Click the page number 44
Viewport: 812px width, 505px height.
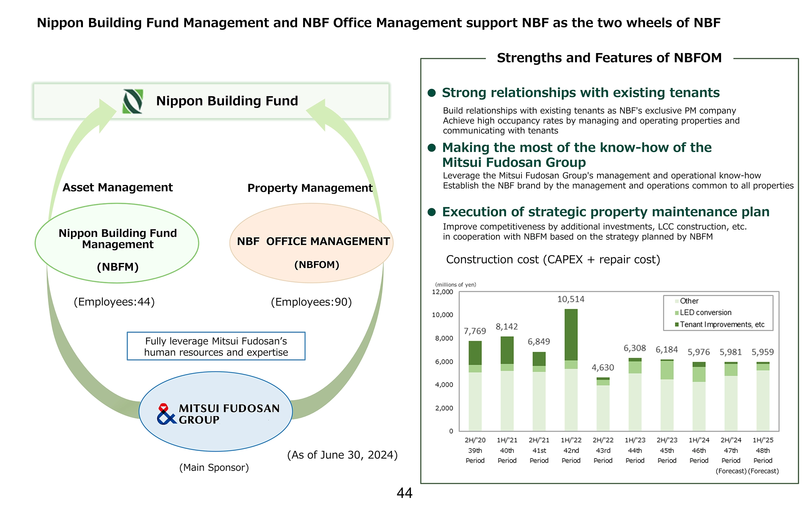[x=404, y=493]
